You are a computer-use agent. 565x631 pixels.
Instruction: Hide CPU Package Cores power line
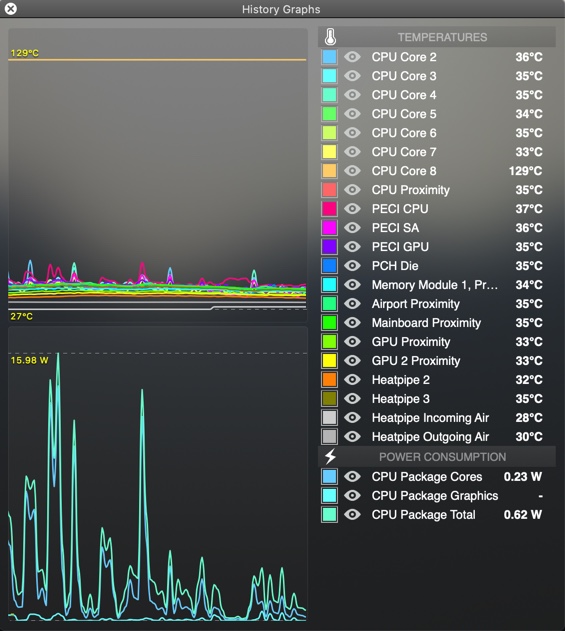click(x=352, y=476)
